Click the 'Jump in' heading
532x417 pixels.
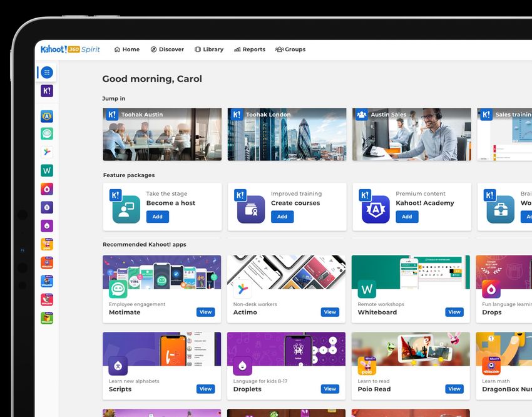[114, 98]
